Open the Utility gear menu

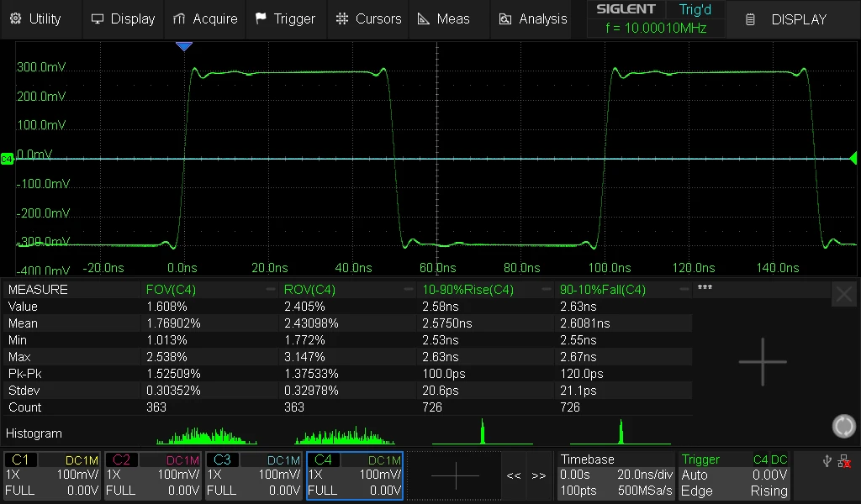pos(35,18)
